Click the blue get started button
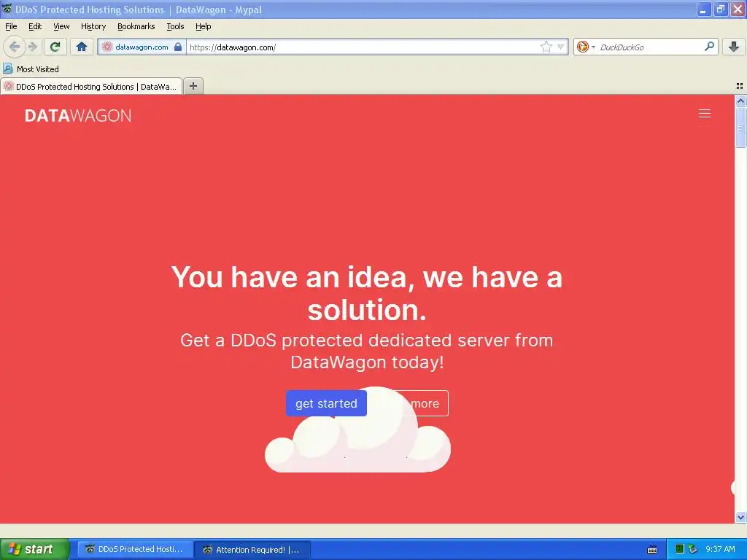Image resolution: width=747 pixels, height=560 pixels. (x=326, y=403)
